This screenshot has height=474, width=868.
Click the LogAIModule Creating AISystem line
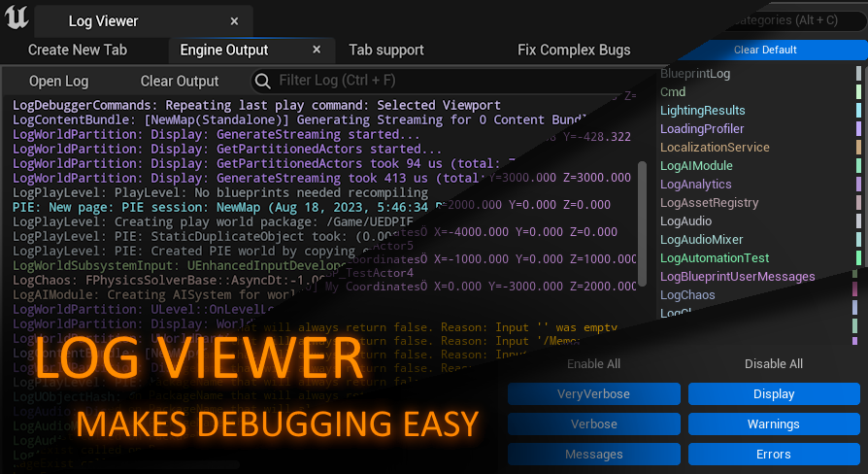(153, 295)
